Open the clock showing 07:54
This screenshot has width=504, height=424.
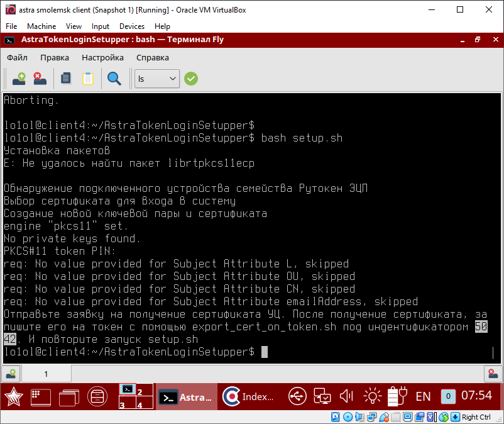[x=477, y=395]
